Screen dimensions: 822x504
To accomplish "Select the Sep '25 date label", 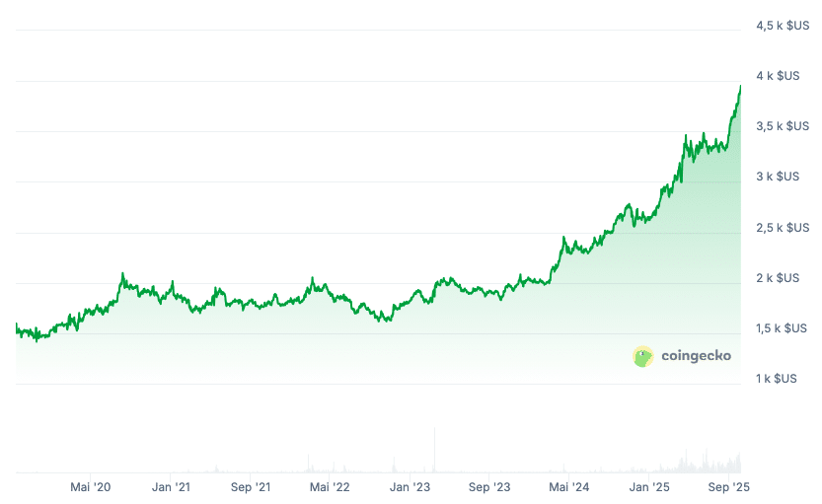I will pyautogui.click(x=728, y=487).
